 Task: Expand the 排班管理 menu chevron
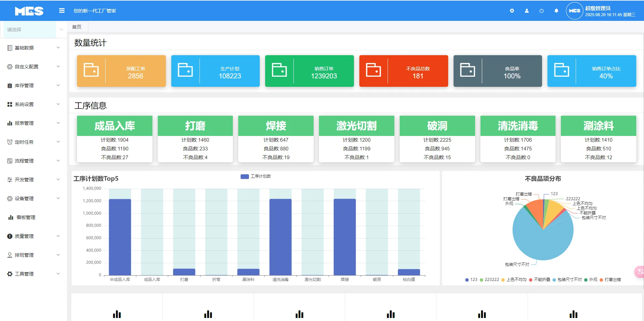click(58, 255)
